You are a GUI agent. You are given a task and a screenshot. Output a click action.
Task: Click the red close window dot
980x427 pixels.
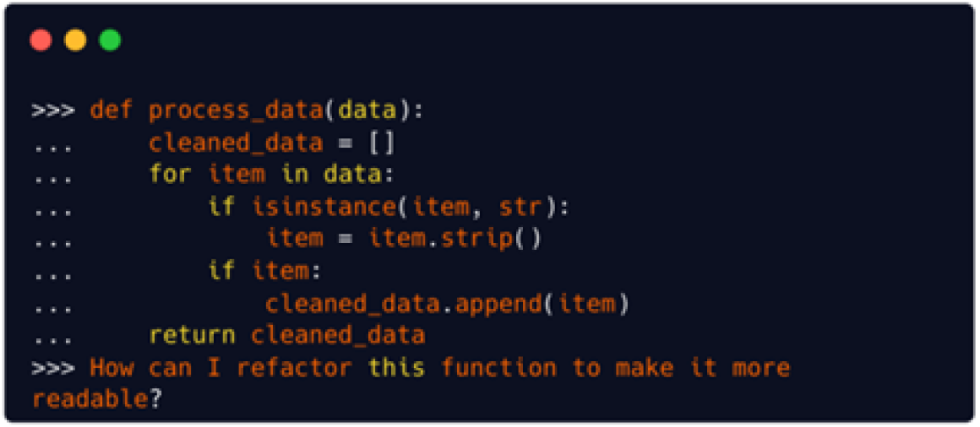point(41,41)
